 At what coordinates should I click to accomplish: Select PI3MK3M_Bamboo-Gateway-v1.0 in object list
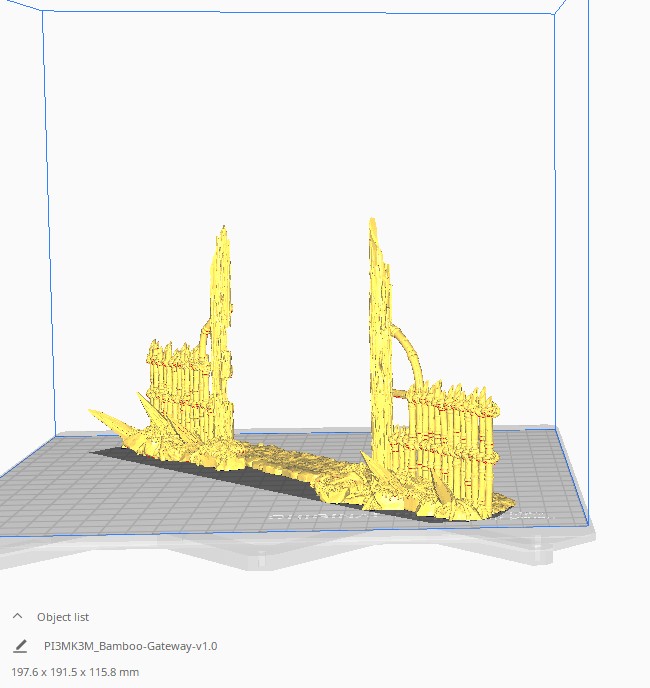[x=130, y=646]
